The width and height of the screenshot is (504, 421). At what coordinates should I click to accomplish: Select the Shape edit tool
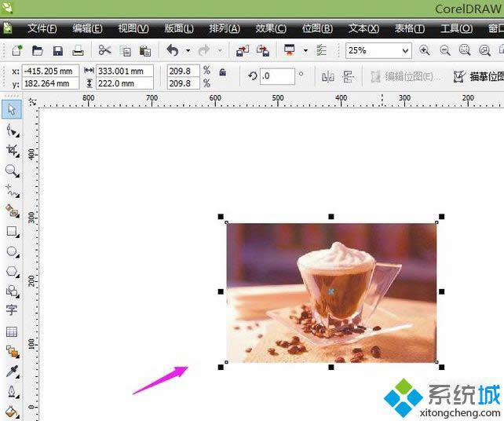[13, 130]
